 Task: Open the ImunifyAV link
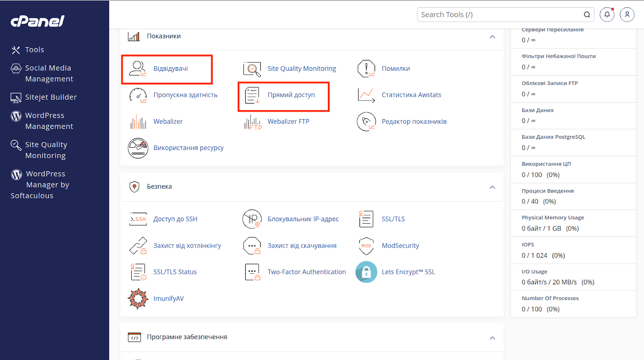pyautogui.click(x=169, y=298)
